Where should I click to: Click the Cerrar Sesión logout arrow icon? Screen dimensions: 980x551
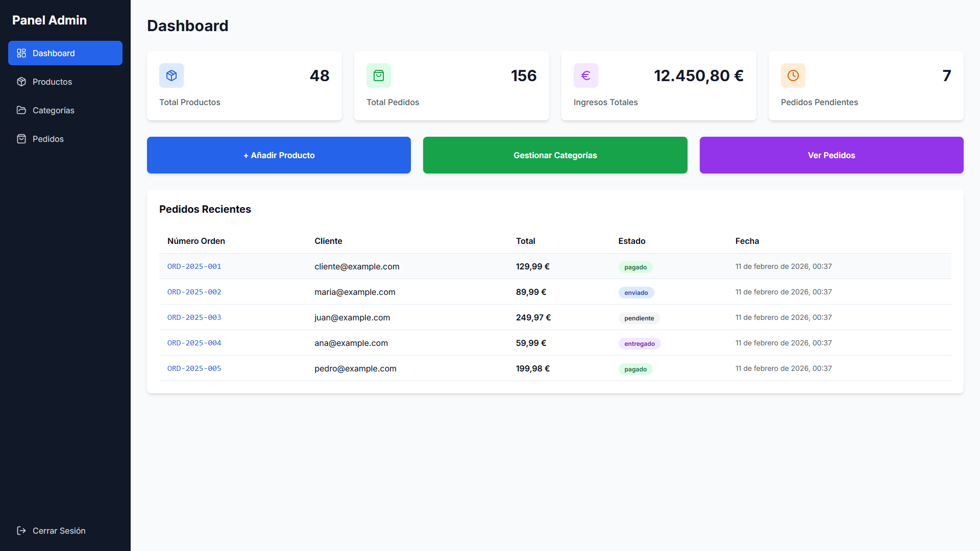click(21, 531)
